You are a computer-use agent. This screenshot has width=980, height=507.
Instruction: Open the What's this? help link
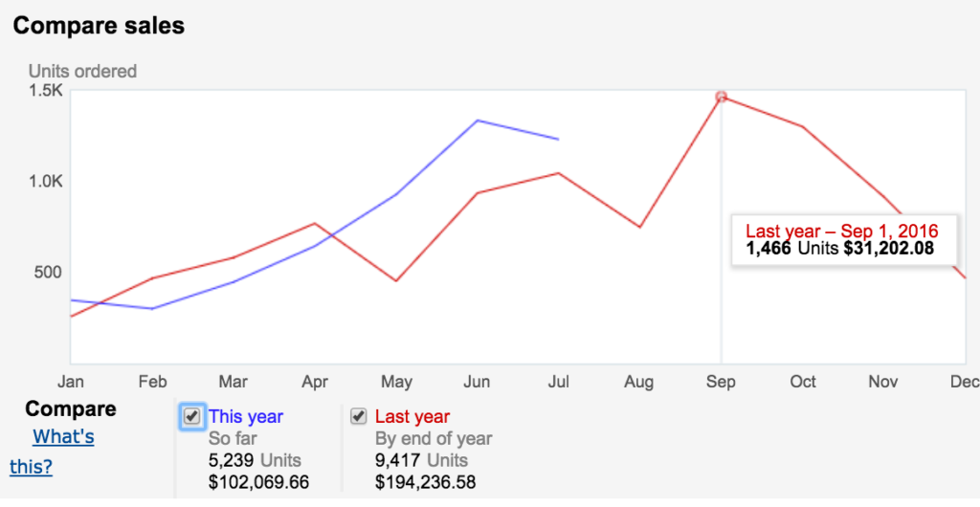point(63,437)
